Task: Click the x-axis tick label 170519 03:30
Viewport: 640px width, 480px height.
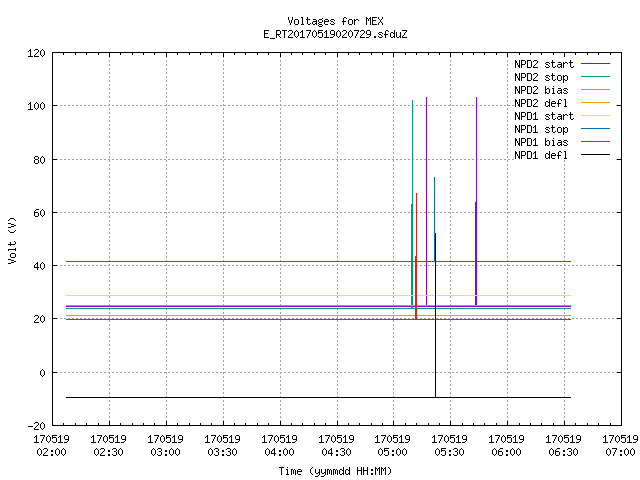Action: tap(222, 446)
